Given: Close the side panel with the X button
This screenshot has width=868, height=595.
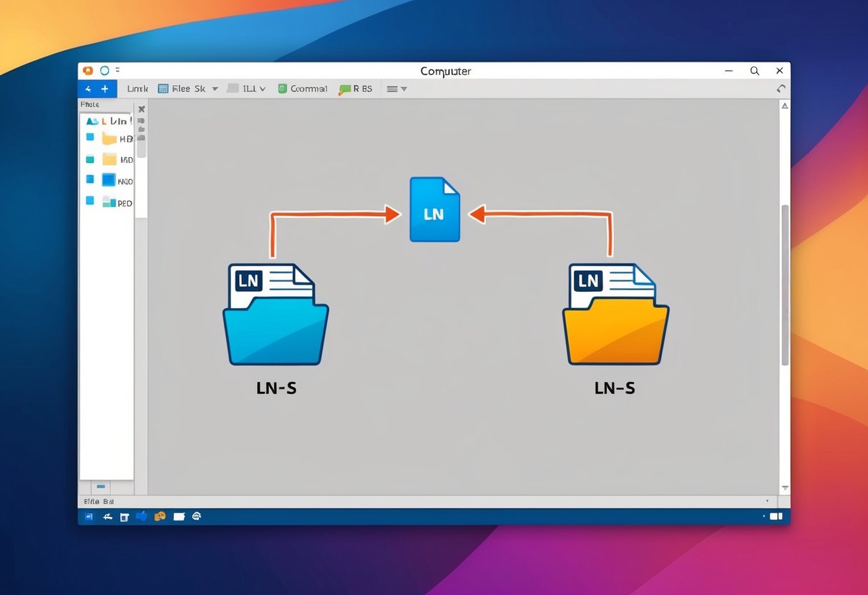Looking at the screenshot, I should pyautogui.click(x=142, y=109).
